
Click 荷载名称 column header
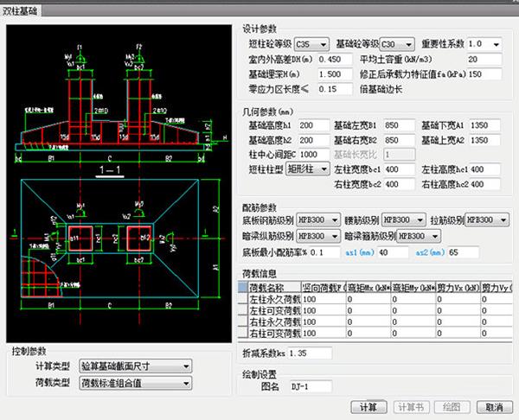coord(275,288)
